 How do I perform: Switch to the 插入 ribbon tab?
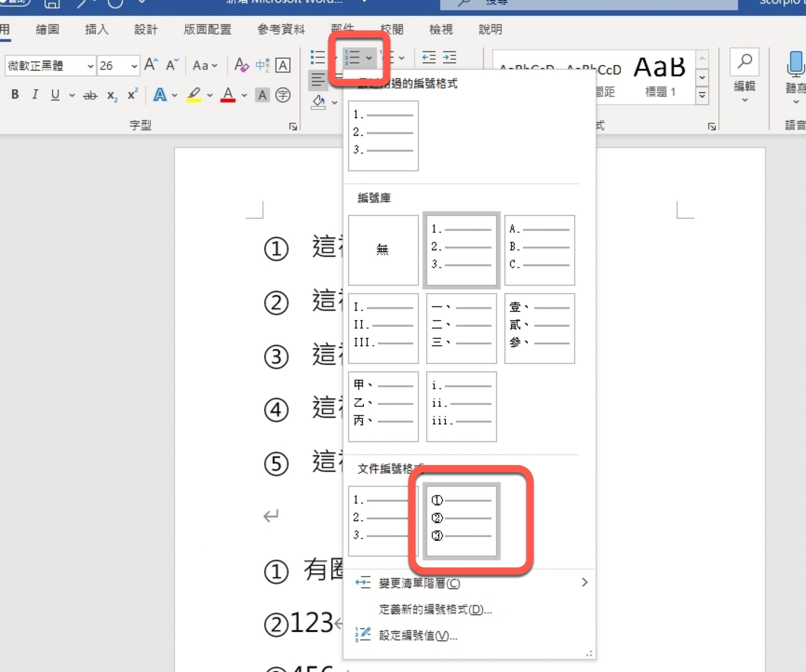96,29
